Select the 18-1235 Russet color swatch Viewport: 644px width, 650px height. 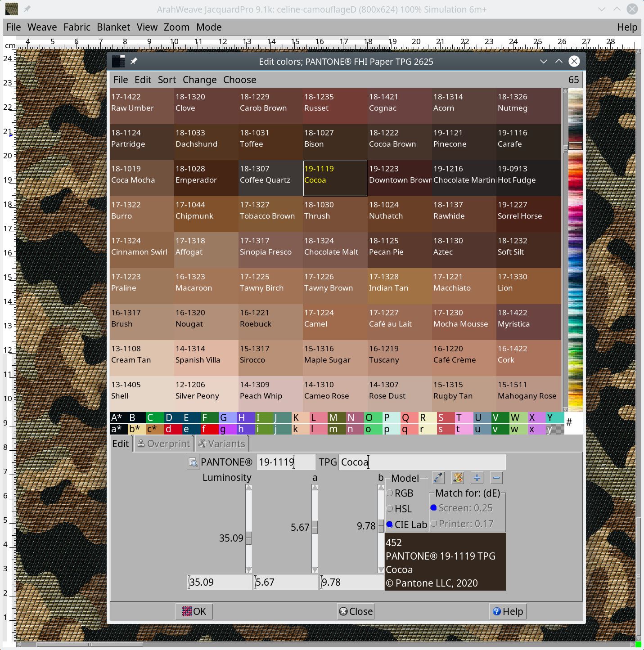point(335,106)
